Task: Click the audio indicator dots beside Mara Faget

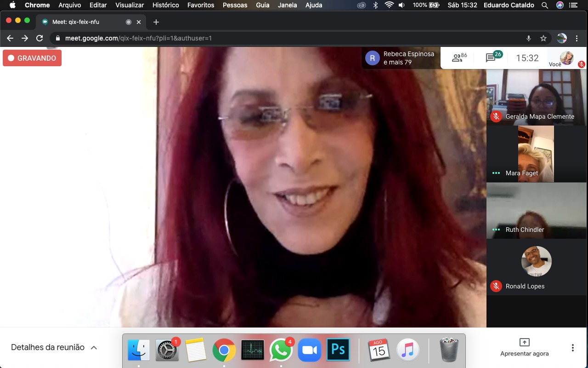Action: (x=496, y=173)
